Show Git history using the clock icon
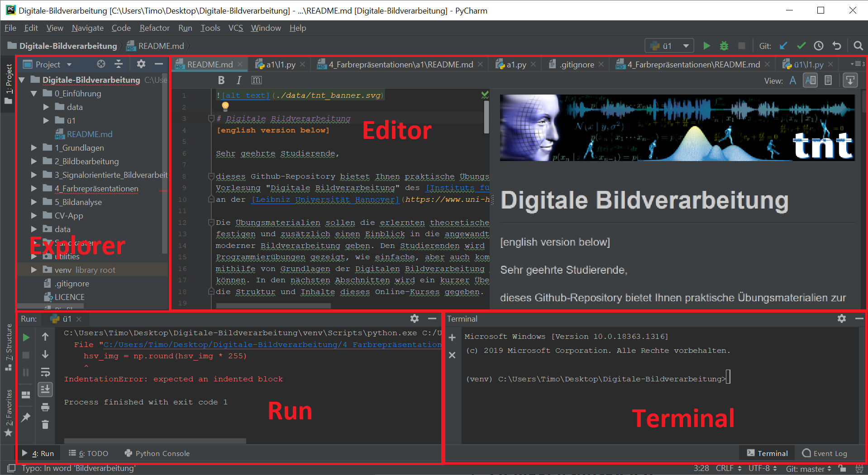Screen dimensions: 868x475 click(x=819, y=45)
